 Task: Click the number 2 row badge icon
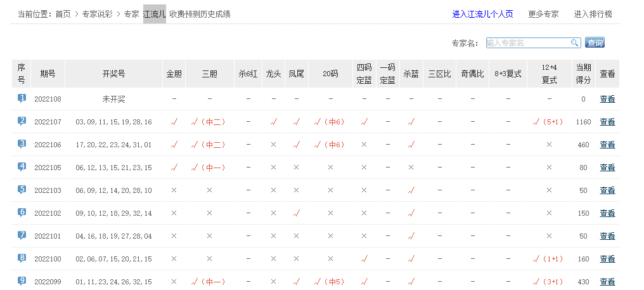(x=22, y=121)
